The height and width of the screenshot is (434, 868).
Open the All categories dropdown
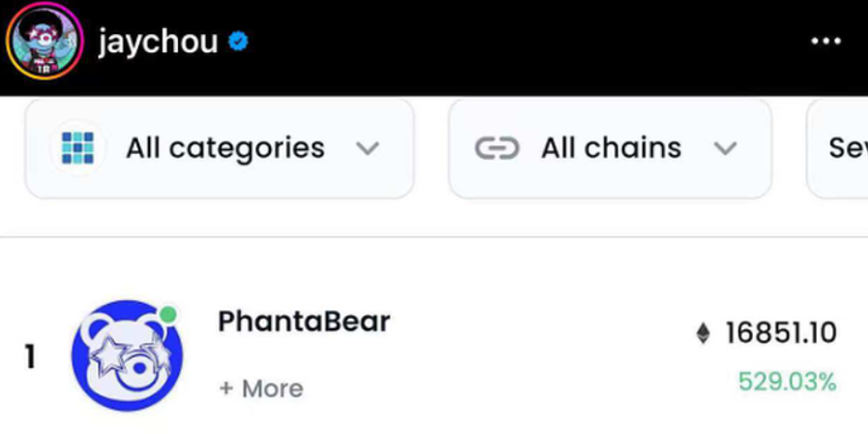point(220,148)
